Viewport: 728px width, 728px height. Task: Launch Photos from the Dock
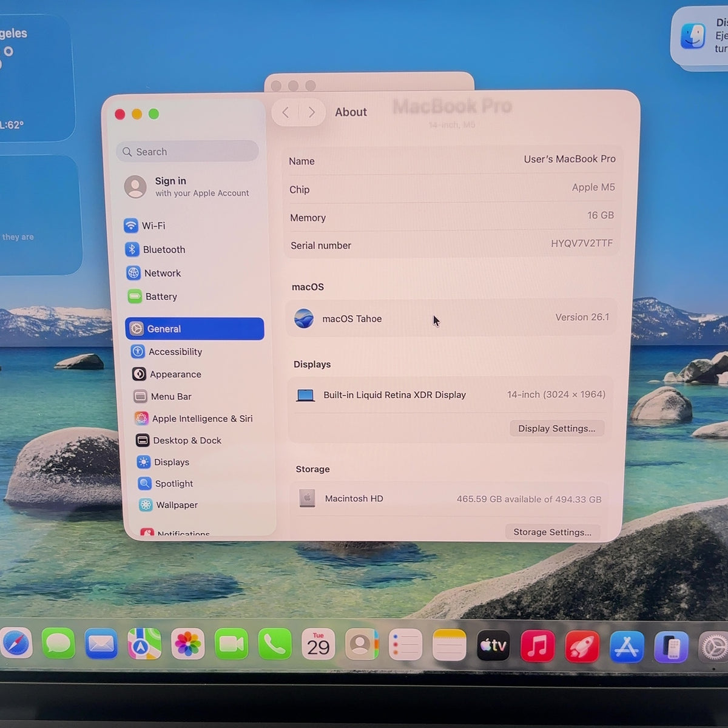click(x=188, y=644)
